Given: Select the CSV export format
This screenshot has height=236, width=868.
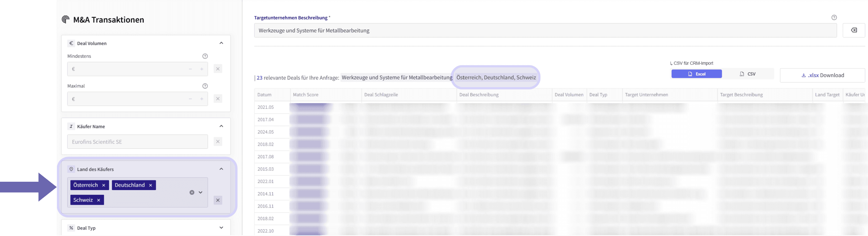Looking at the screenshot, I should [x=747, y=74].
